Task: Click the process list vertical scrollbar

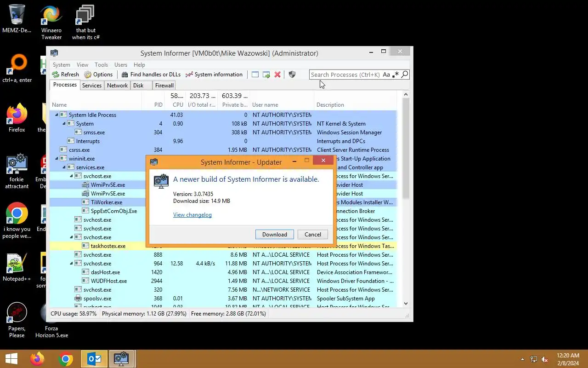Action: [406, 148]
